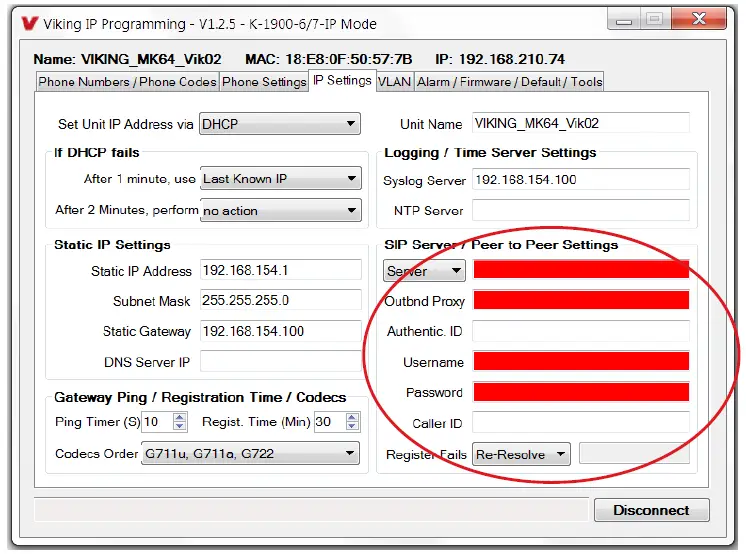Viewport: 746px width, 554px height.
Task: Expand the Last Known IP dropdown
Action: (281, 178)
